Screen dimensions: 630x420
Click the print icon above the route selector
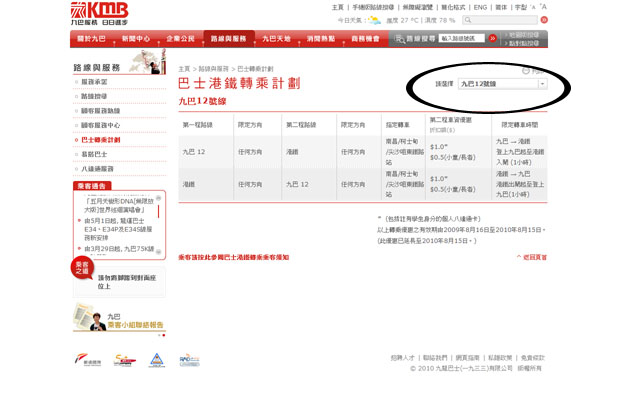point(526,71)
